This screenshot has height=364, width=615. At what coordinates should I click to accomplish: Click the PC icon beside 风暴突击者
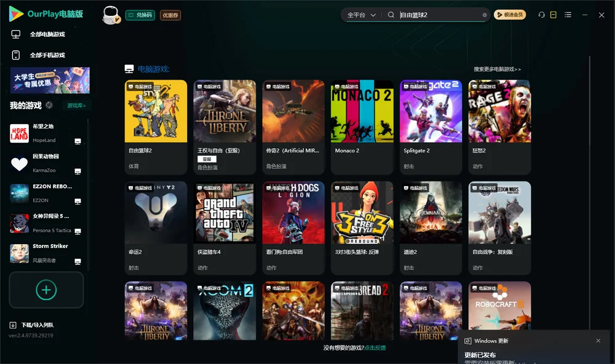[77, 262]
